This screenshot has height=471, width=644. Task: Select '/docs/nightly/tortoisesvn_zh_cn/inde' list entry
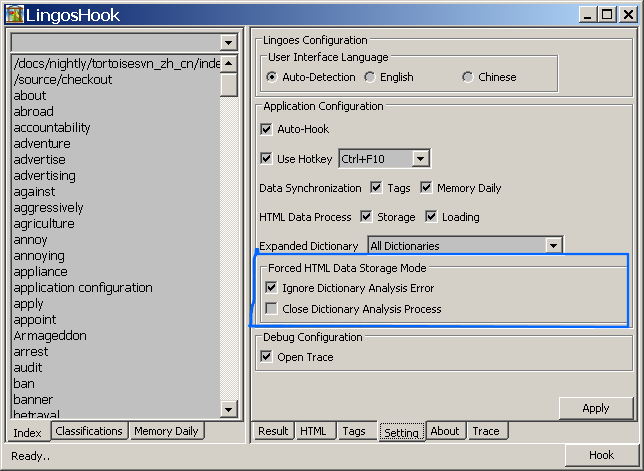116,64
